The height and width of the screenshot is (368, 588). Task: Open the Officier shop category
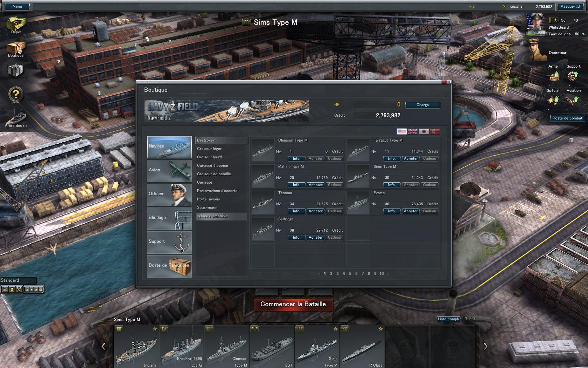pos(169,195)
